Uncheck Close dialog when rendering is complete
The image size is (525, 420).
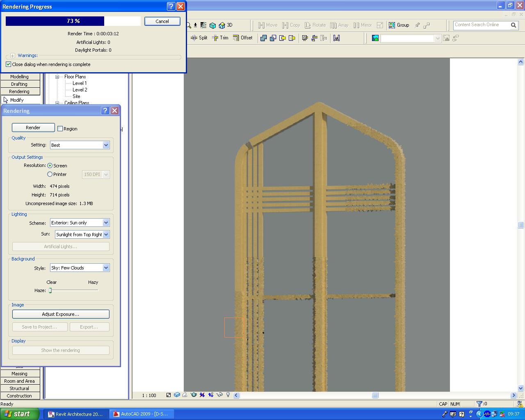tap(8, 64)
